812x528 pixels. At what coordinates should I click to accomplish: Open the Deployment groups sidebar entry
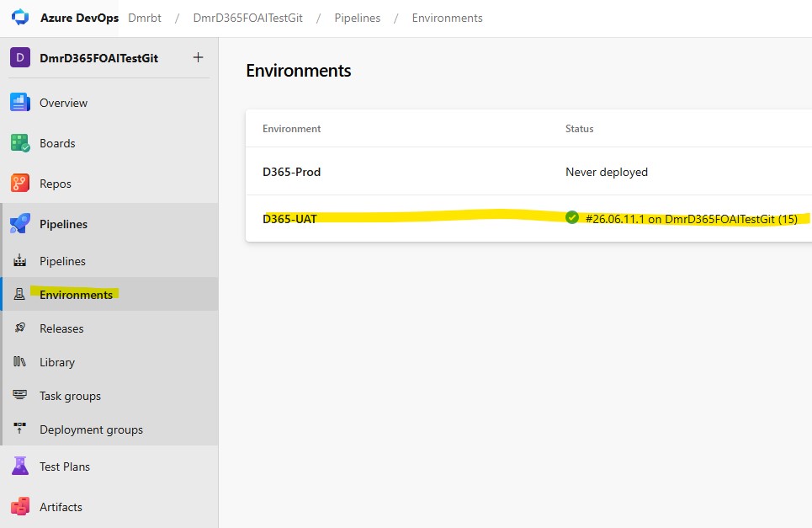91,429
